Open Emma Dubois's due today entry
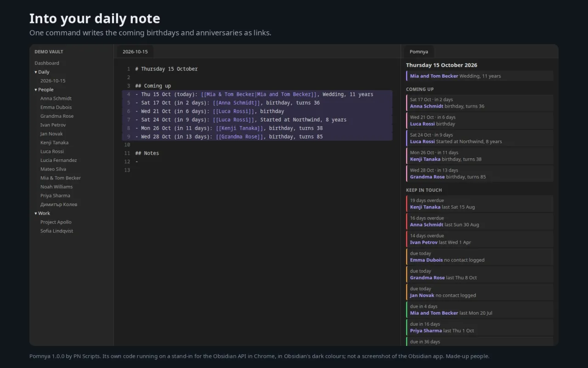 click(480, 257)
